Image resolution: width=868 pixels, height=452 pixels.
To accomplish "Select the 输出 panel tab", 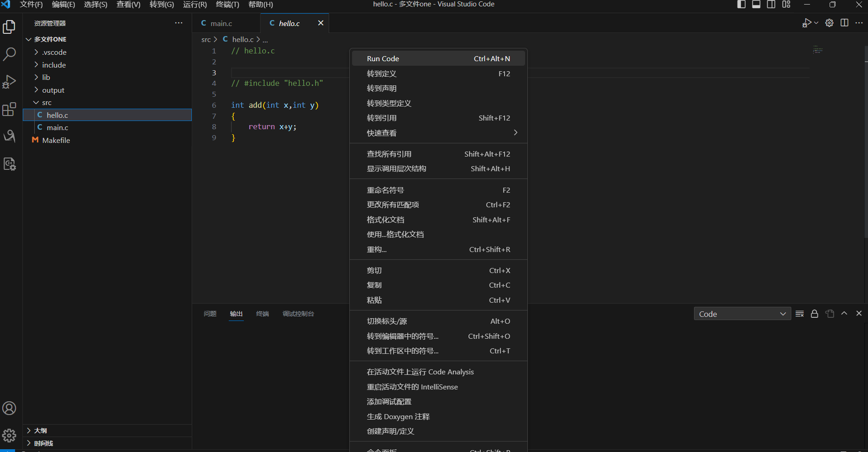I will pos(236,314).
